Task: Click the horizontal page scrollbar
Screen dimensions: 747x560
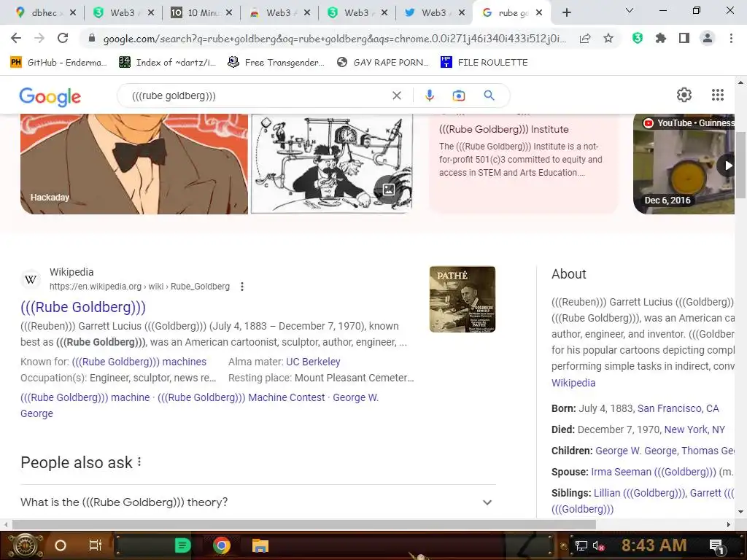Action: [x=304, y=524]
